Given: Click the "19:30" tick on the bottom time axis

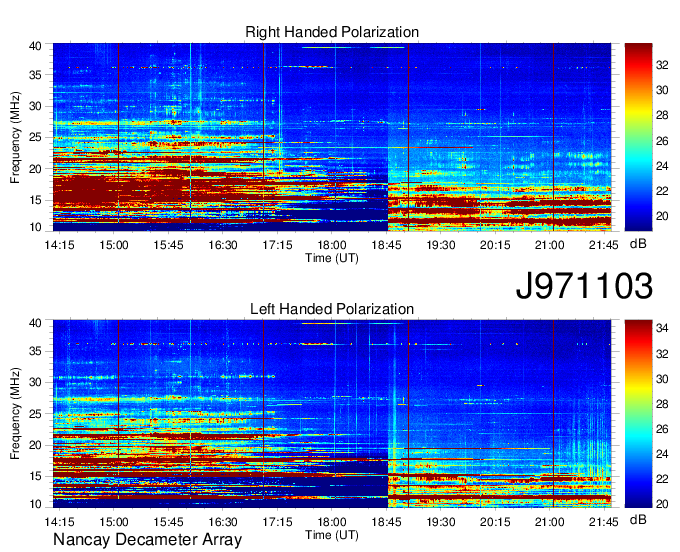Looking at the screenshot, I should (441, 522).
